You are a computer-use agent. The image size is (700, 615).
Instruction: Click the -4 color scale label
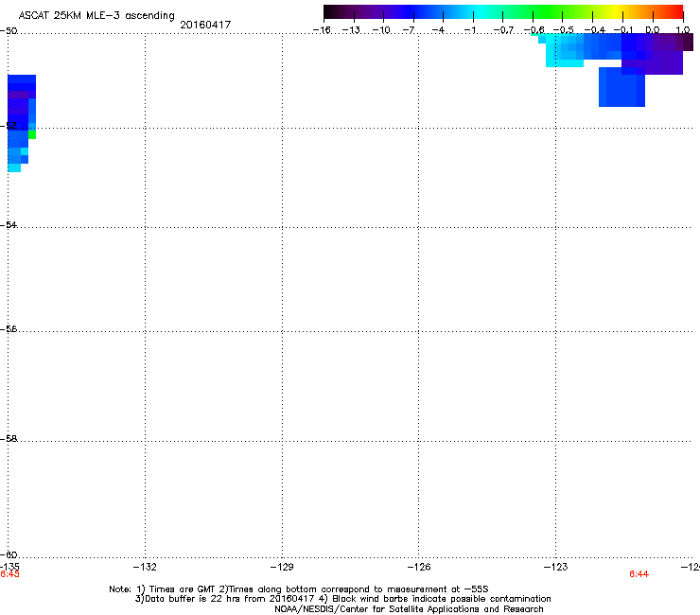439,30
